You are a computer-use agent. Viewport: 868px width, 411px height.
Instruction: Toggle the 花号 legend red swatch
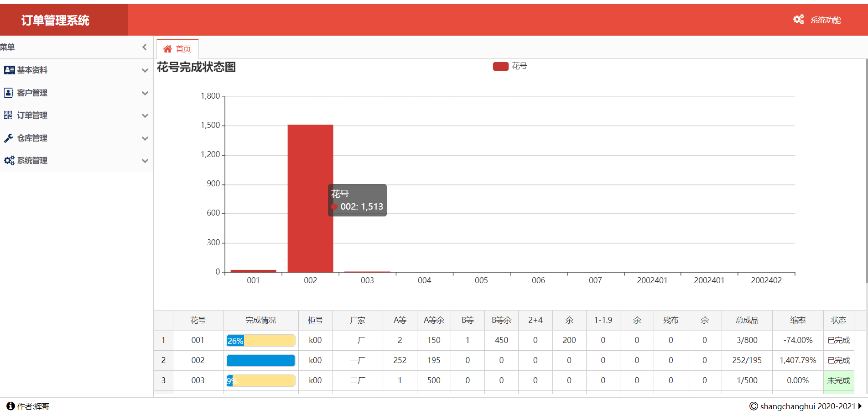pyautogui.click(x=501, y=66)
